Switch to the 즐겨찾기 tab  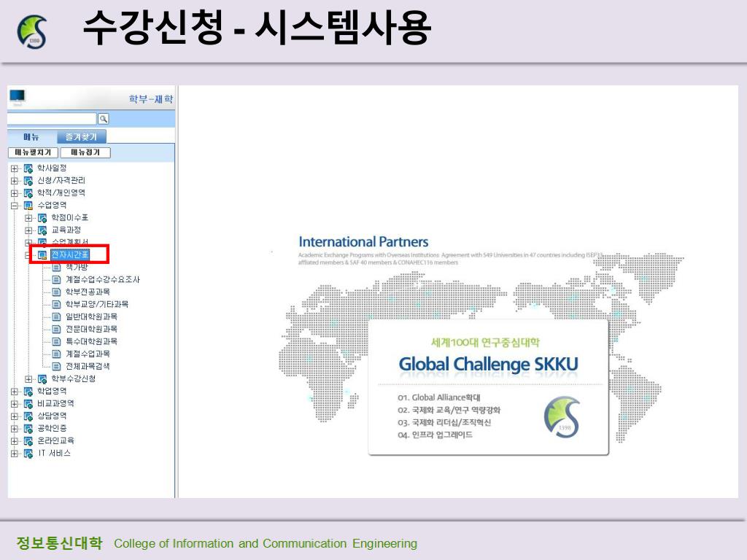click(82, 136)
